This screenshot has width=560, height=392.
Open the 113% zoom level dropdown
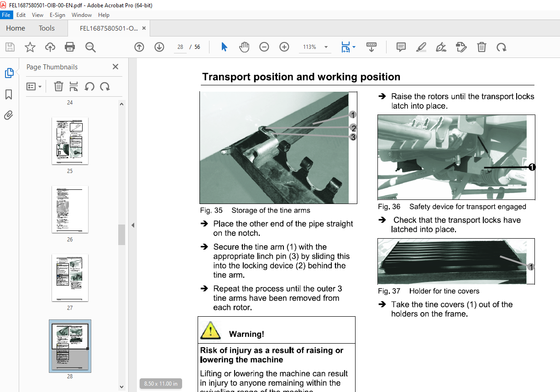[326, 47]
